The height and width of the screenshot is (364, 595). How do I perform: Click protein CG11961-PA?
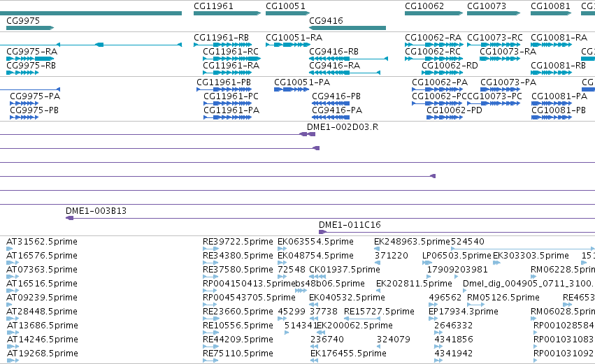tap(228, 117)
